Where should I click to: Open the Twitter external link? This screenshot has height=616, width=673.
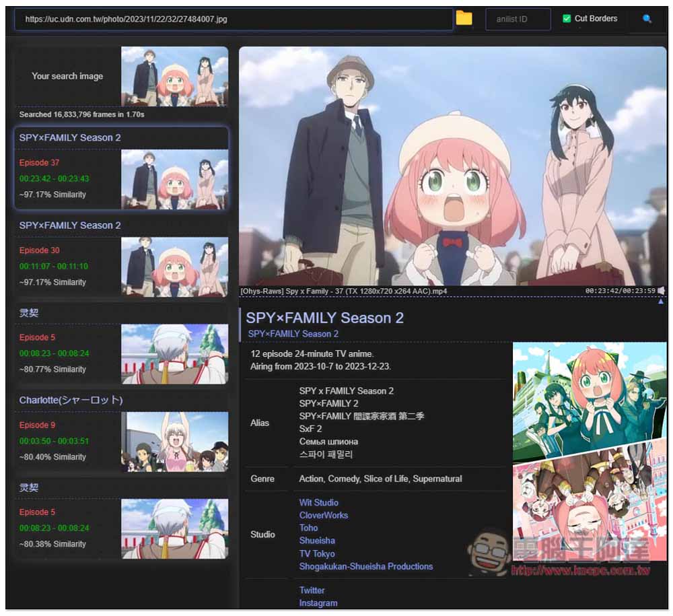click(312, 590)
